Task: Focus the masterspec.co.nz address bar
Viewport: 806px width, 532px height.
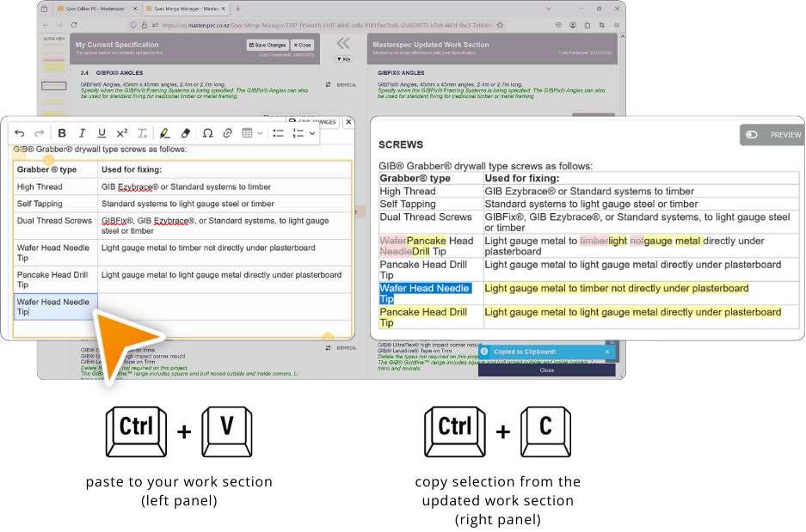Action: coord(326,25)
